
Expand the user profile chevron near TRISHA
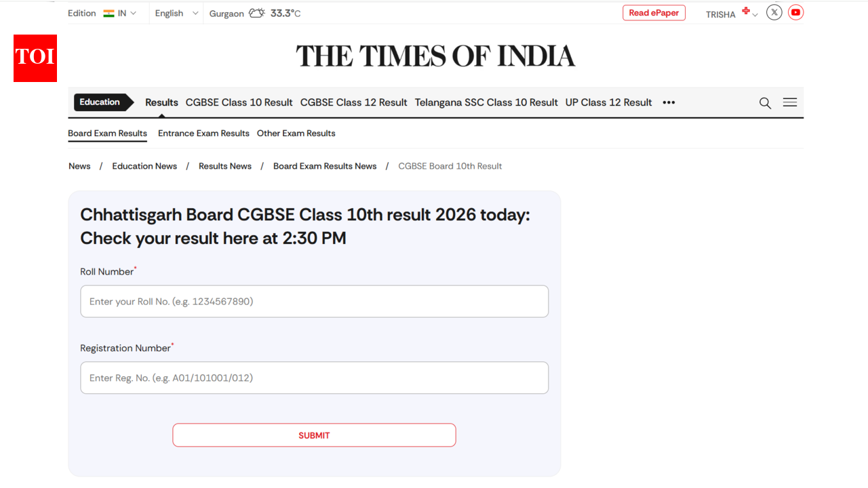755,14
